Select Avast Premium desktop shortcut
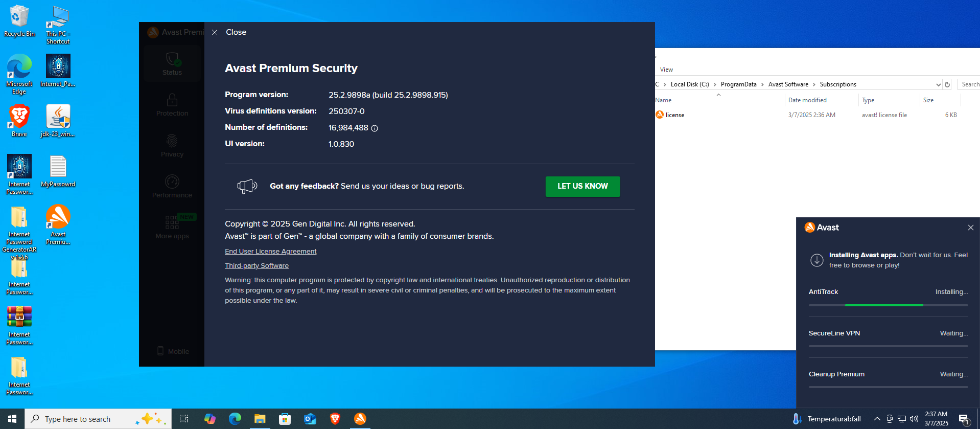Viewport: 980px width, 429px height. click(58, 225)
